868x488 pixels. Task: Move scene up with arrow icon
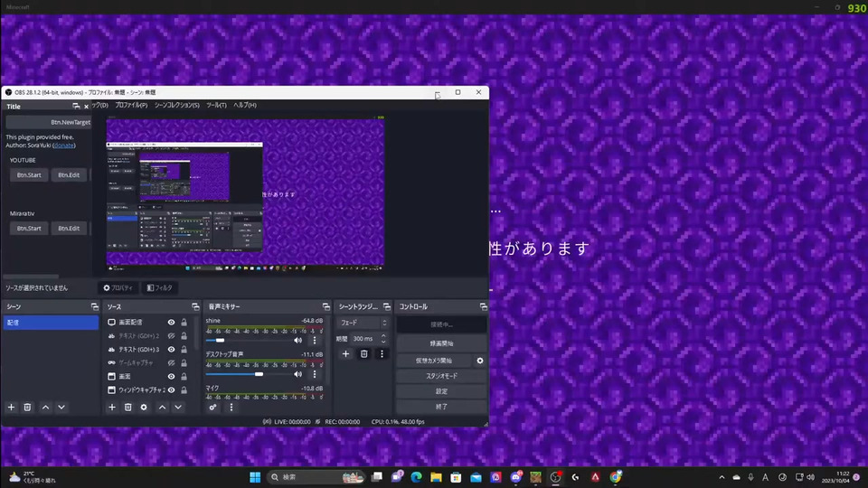coord(45,408)
